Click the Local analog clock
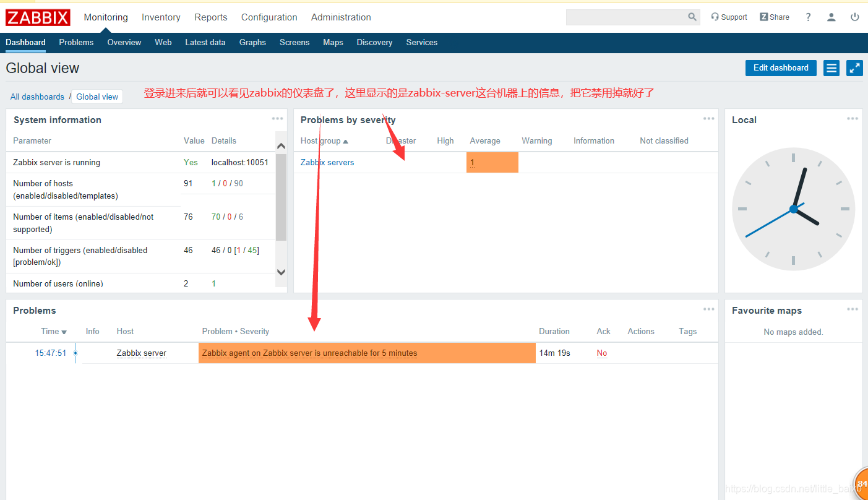Viewport: 868px width, 500px height. point(793,209)
